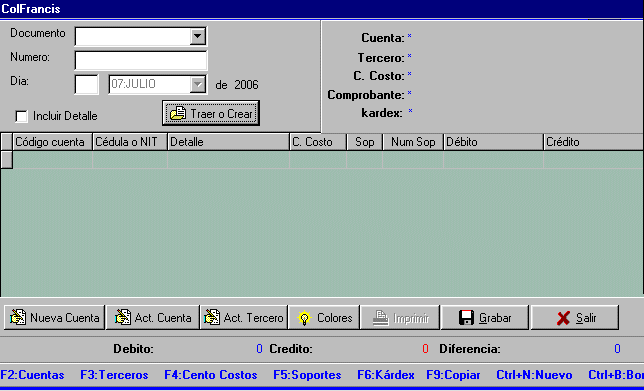Click the F6:Kárdex shortcut label
Screen dimensions: 644x391
[386, 375]
